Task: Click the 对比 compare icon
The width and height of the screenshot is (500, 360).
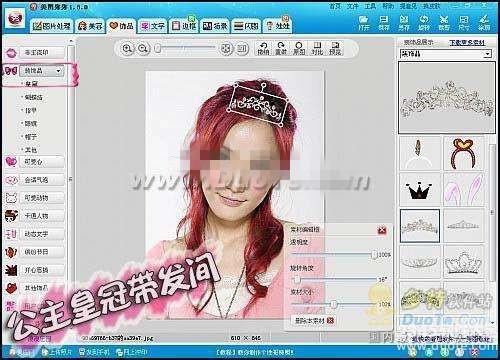Action: click(317, 49)
